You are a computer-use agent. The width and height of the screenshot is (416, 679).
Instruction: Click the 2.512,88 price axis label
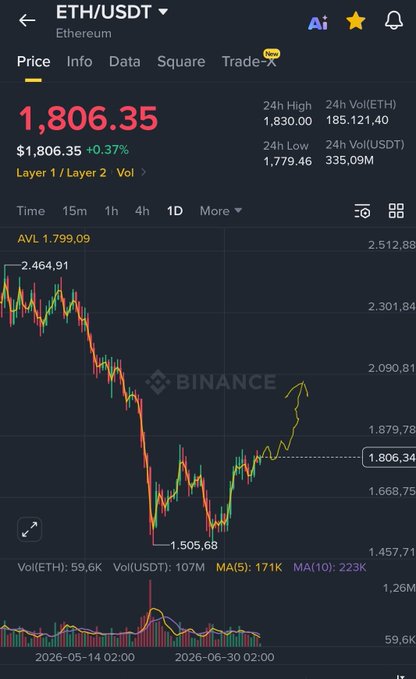pyautogui.click(x=391, y=245)
